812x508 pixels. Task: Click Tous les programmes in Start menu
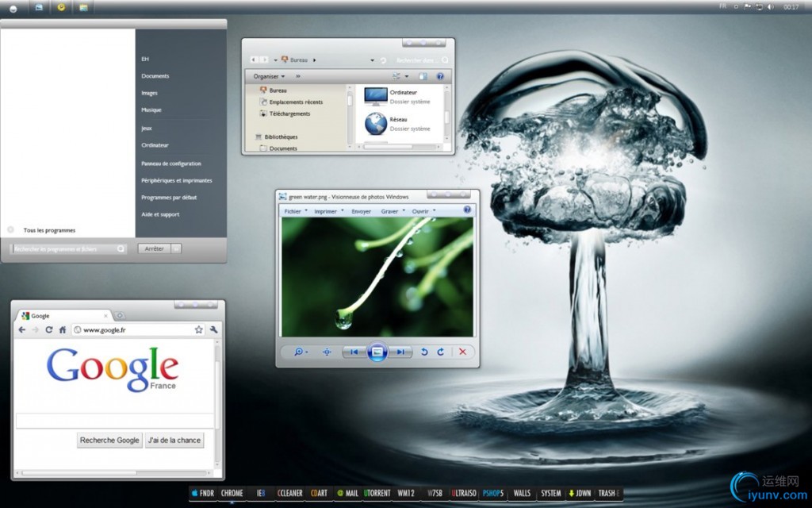[x=49, y=230]
